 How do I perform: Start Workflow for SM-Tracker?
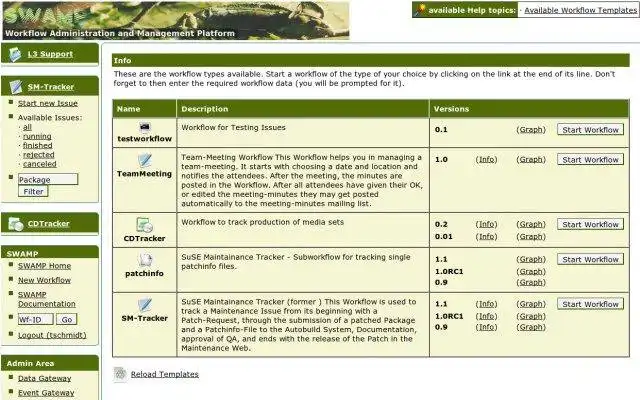pos(590,304)
